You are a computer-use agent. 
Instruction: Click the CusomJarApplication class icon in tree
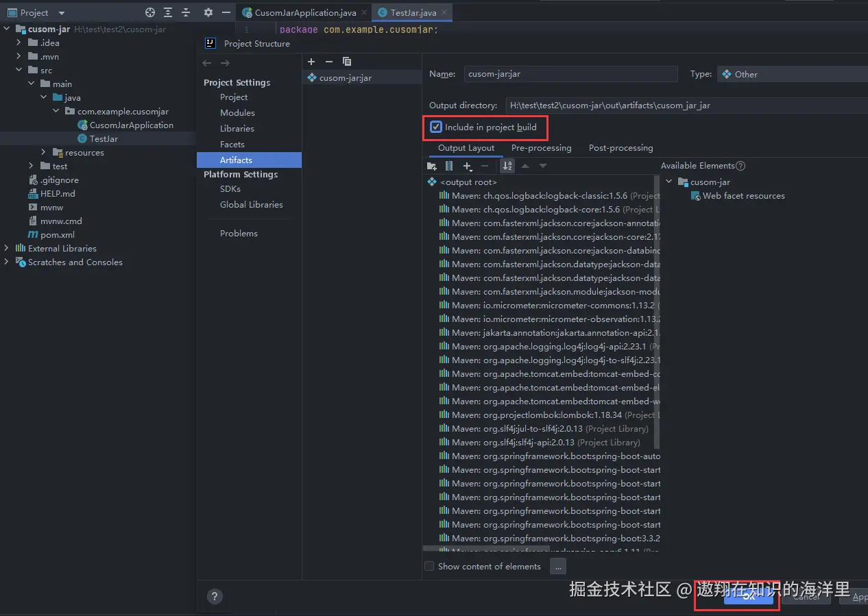click(x=83, y=125)
